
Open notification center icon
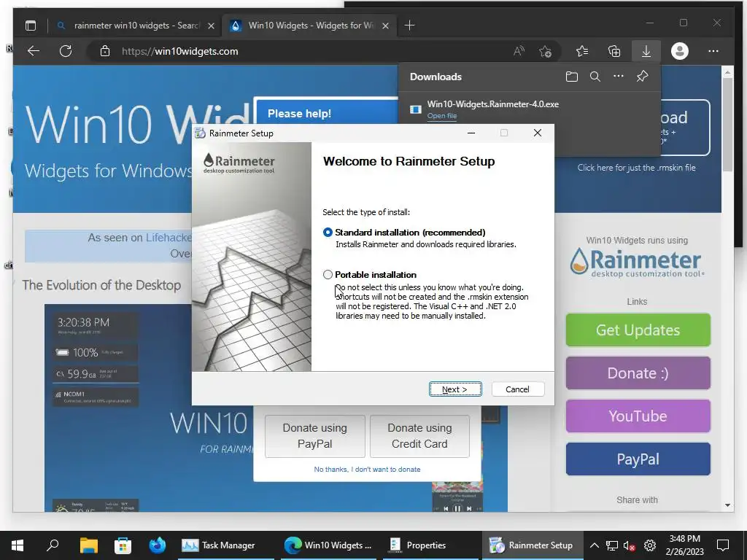click(723, 545)
